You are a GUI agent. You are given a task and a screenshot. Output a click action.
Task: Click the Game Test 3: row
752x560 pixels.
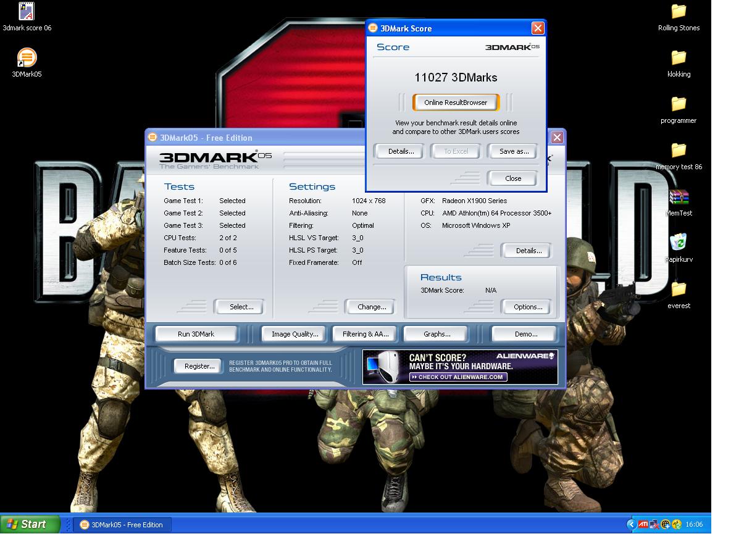click(204, 225)
